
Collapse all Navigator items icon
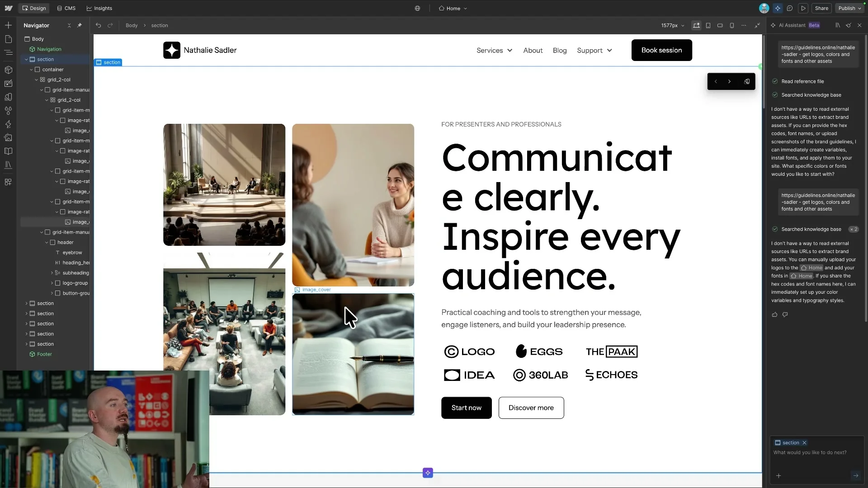(69, 25)
